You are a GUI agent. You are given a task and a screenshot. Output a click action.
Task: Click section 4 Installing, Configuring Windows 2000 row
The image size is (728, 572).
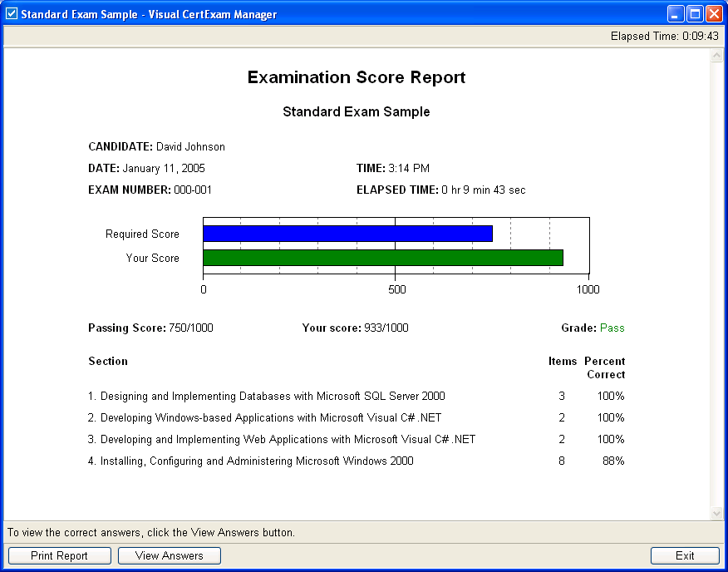pyautogui.click(x=357, y=461)
